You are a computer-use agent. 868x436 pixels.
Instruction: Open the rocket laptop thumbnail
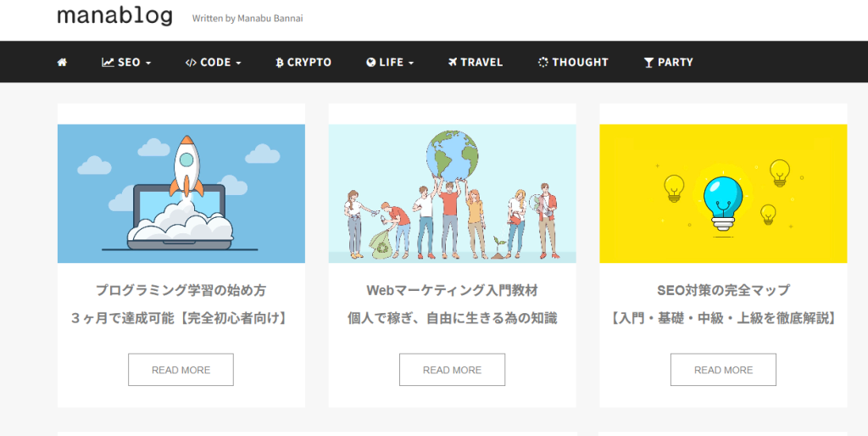pyautogui.click(x=181, y=193)
